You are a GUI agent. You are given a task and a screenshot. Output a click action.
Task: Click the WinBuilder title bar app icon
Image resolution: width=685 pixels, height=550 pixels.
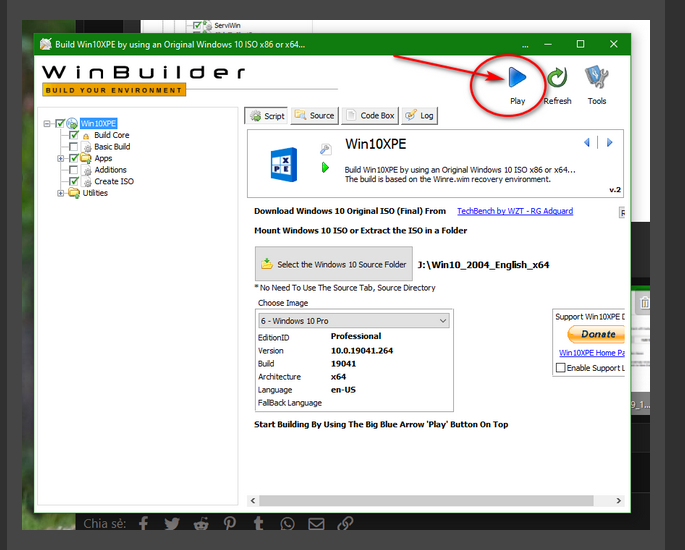(46, 44)
